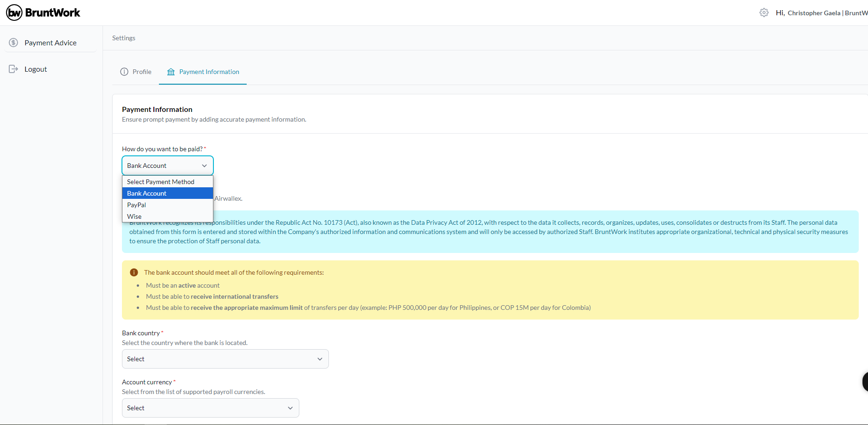Click the Payment Advice dollar icon
The height and width of the screenshot is (425, 868).
coord(13,43)
